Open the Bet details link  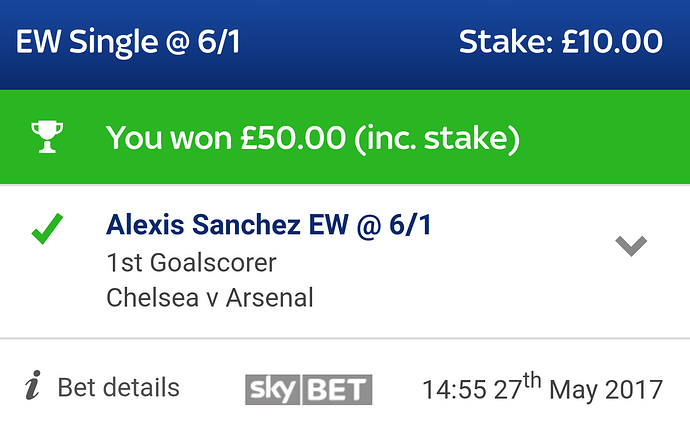(x=119, y=387)
